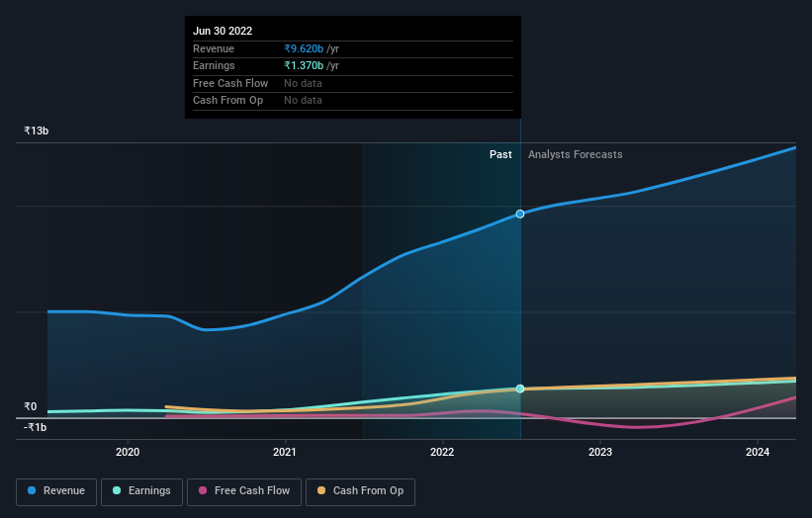Click the 'Past' label on chart
The width and height of the screenshot is (812, 518).
pyautogui.click(x=500, y=155)
